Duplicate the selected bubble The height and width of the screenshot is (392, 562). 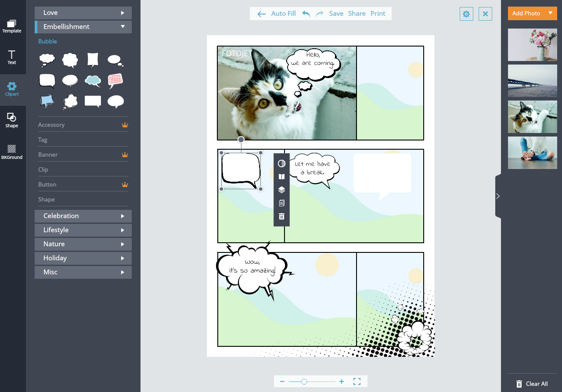click(282, 203)
